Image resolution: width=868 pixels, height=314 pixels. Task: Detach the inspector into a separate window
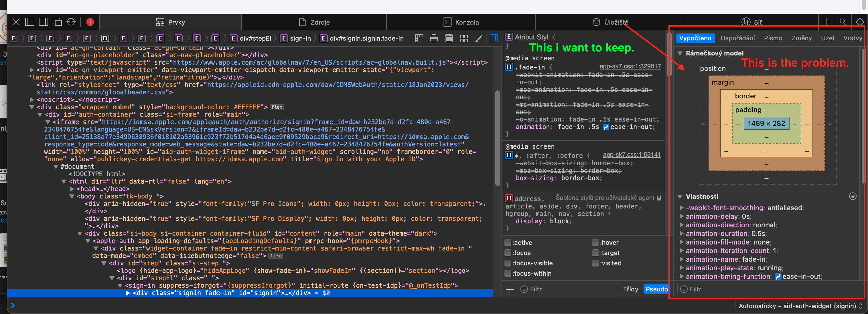click(57, 22)
